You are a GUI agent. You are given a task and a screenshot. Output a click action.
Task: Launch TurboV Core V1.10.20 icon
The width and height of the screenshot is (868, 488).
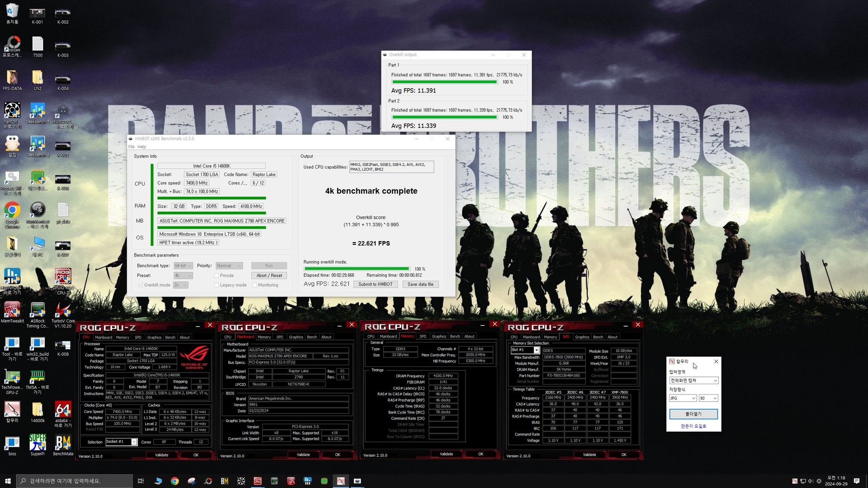point(63,315)
